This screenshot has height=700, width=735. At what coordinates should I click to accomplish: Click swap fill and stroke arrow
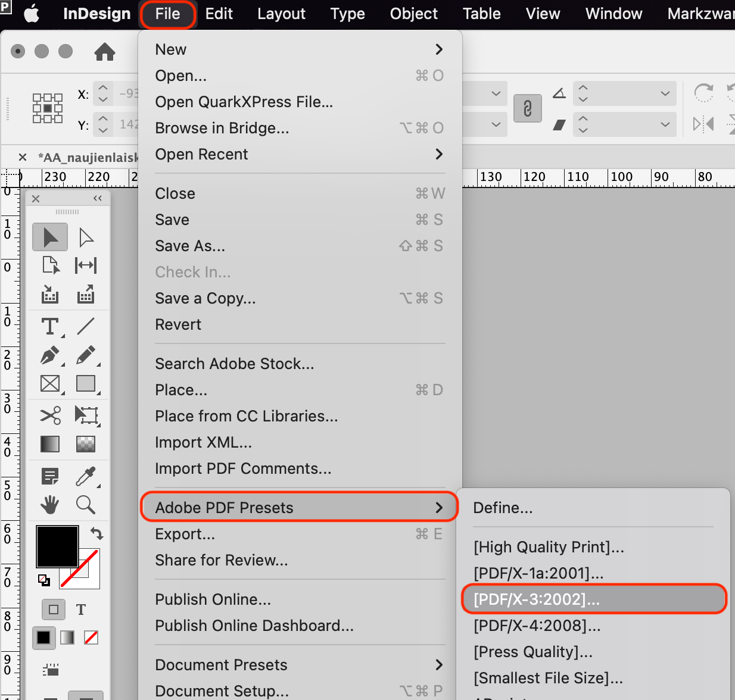coord(96,533)
